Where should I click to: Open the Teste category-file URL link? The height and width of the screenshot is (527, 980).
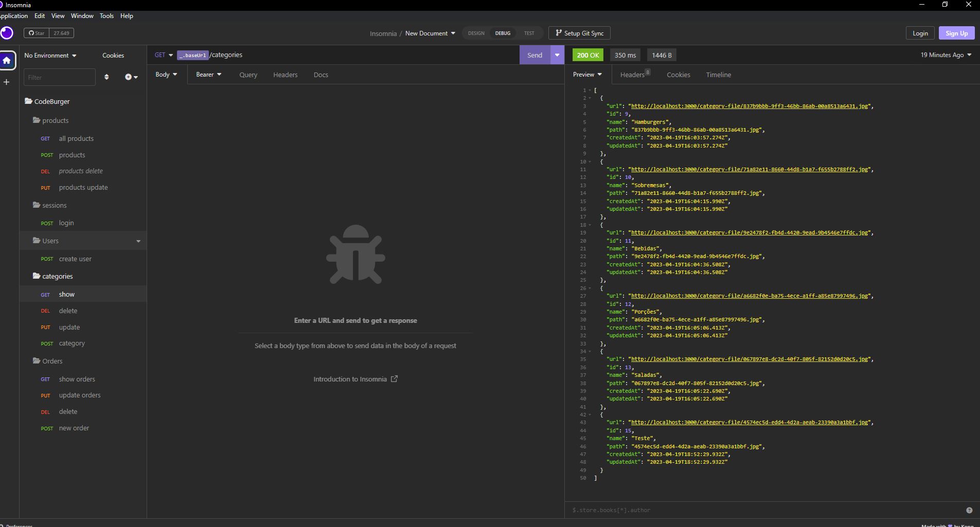tap(750, 423)
